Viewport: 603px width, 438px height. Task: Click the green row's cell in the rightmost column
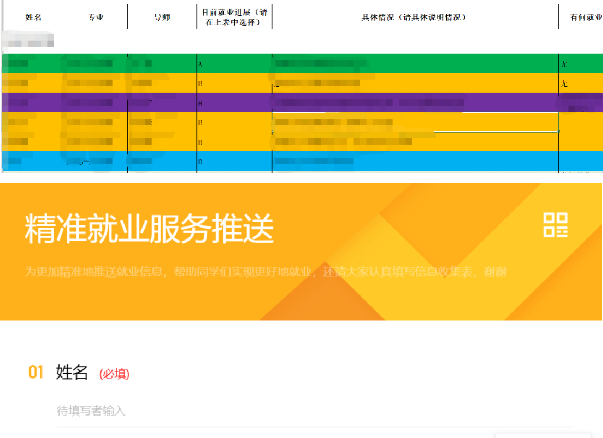581,64
